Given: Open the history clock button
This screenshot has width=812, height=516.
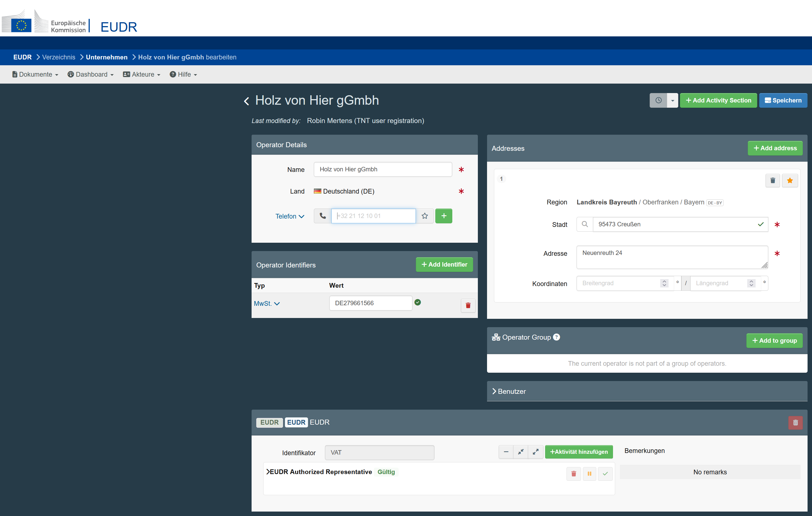Looking at the screenshot, I should click(x=658, y=100).
